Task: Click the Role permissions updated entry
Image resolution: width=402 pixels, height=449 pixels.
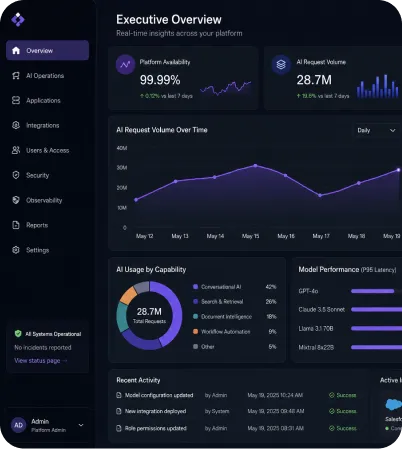Action: (x=156, y=428)
